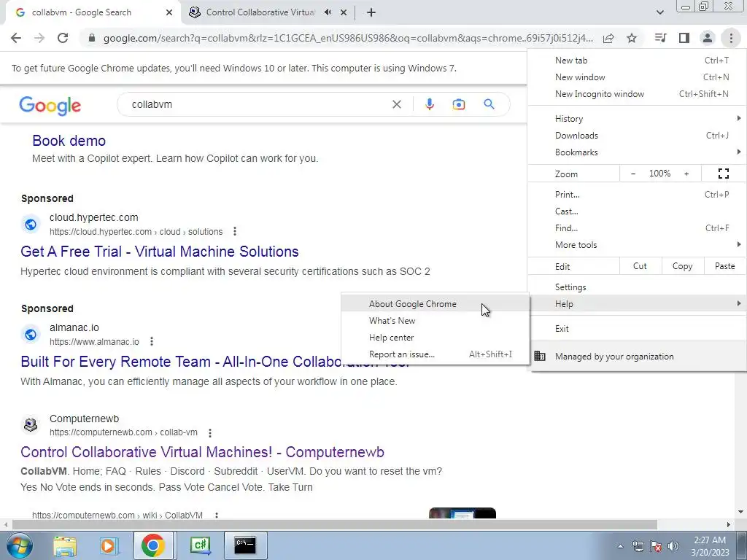Clear the search box with the X
Screen dimensions: 747x560
coord(396,104)
